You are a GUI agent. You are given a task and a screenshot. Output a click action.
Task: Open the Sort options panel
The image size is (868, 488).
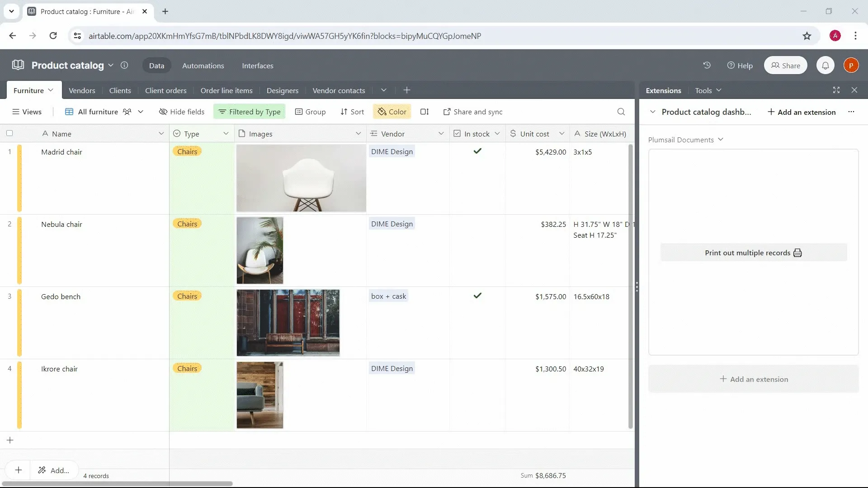pyautogui.click(x=352, y=112)
